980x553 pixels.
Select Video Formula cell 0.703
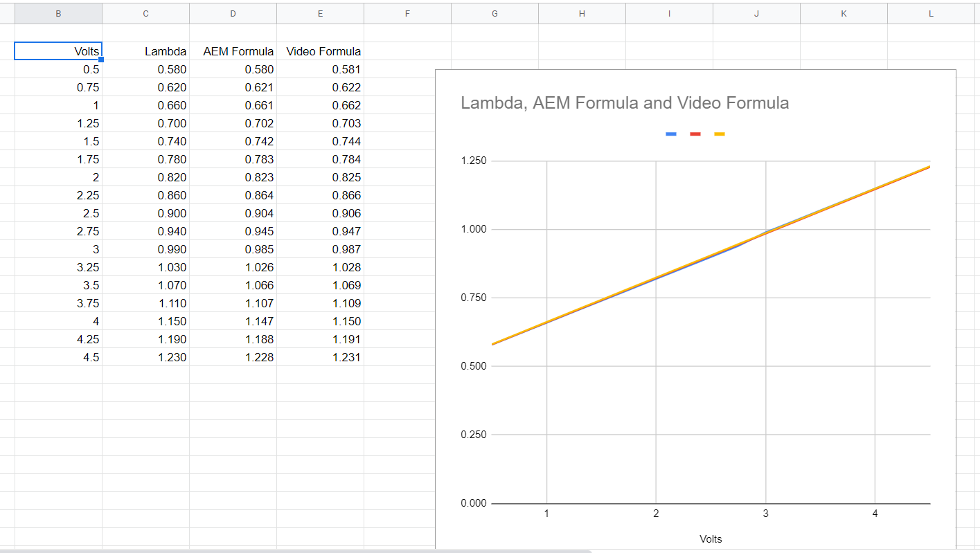(x=320, y=123)
